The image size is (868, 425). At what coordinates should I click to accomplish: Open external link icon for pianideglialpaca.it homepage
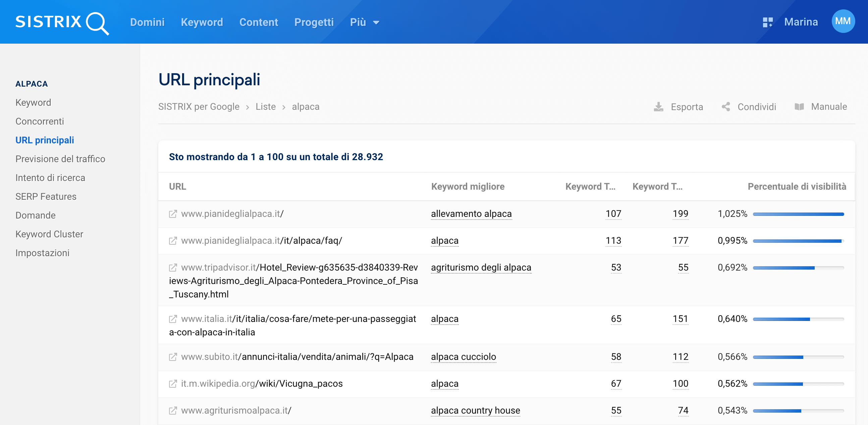pos(173,214)
